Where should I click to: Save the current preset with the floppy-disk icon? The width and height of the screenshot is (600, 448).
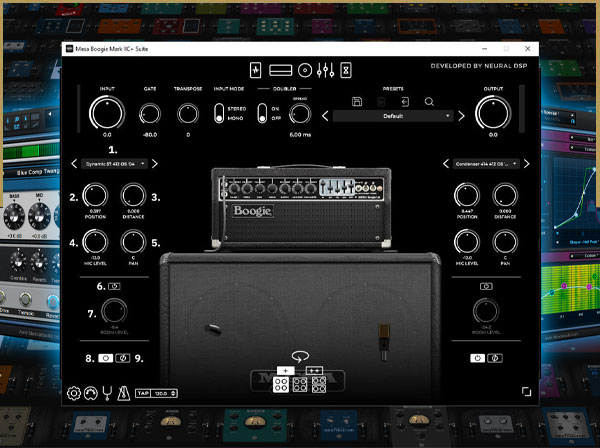tap(357, 102)
